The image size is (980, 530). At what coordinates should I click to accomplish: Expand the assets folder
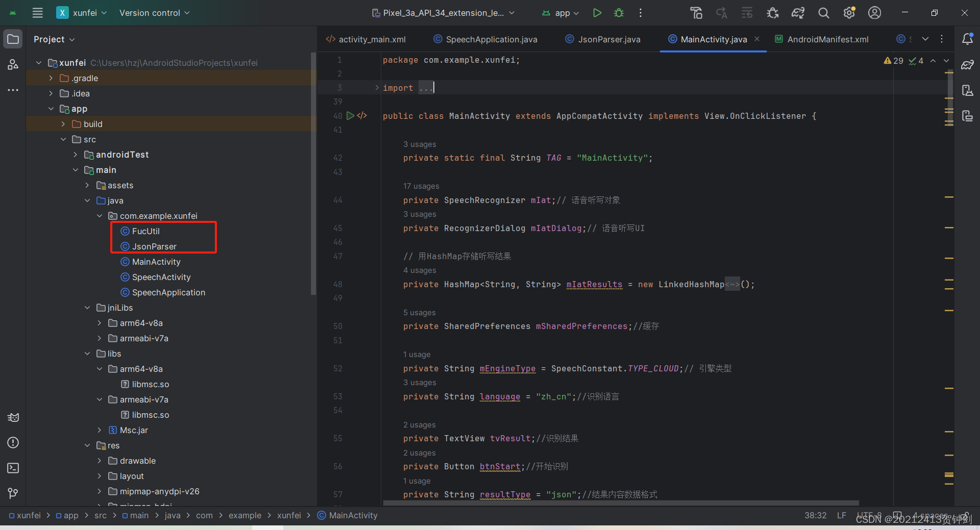pos(87,185)
